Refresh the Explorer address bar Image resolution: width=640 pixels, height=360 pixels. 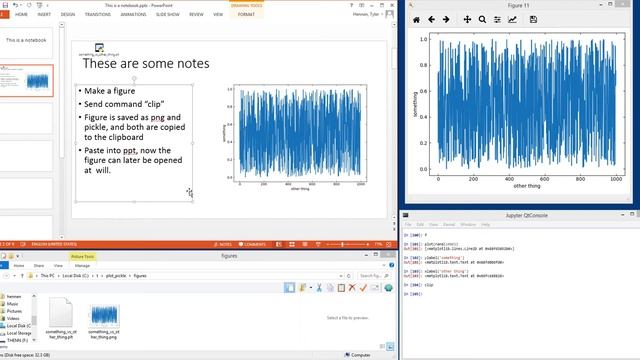349,276
